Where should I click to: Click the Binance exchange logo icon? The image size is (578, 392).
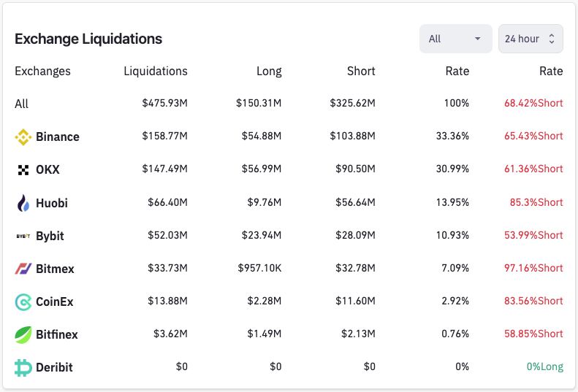(x=23, y=137)
